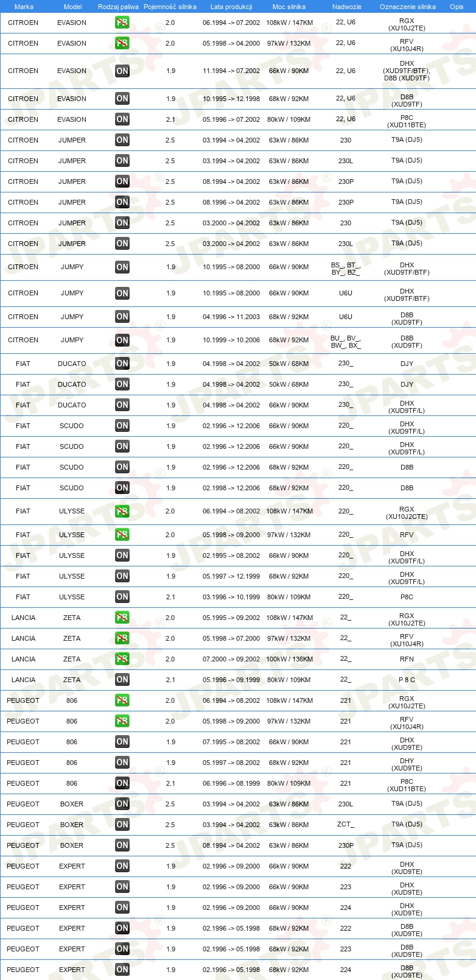Click petrol icon for Lancia Zeta 100kW/136KM
Screen dimensions: 476x980
122,659
